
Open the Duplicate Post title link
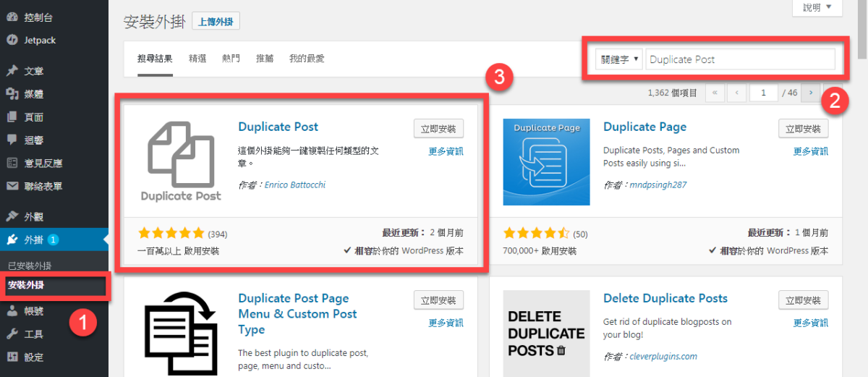[x=278, y=127]
